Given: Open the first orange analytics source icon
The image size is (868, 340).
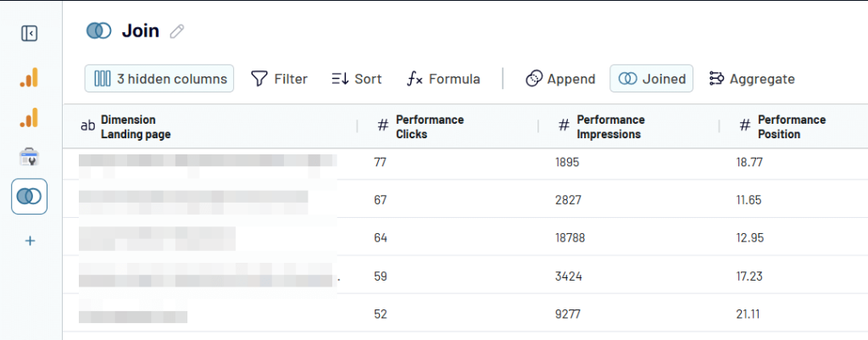Looking at the screenshot, I should (x=30, y=77).
